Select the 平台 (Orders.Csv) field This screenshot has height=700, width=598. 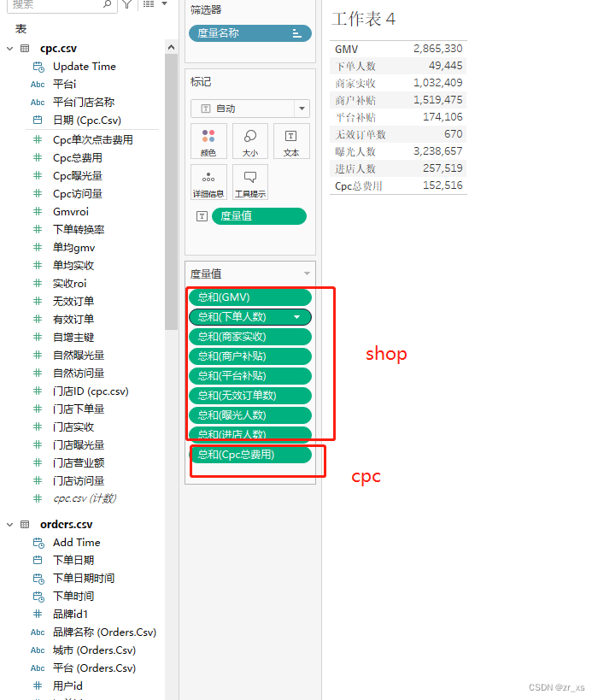click(94, 668)
